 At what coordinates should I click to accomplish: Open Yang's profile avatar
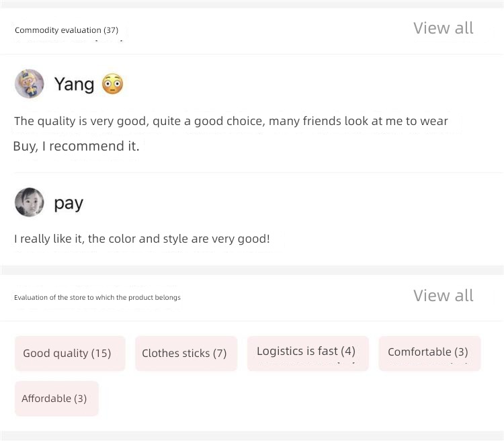coord(30,83)
